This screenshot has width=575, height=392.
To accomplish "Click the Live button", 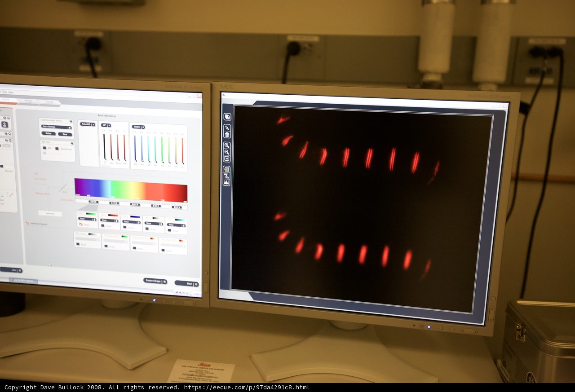I will coord(11,270).
